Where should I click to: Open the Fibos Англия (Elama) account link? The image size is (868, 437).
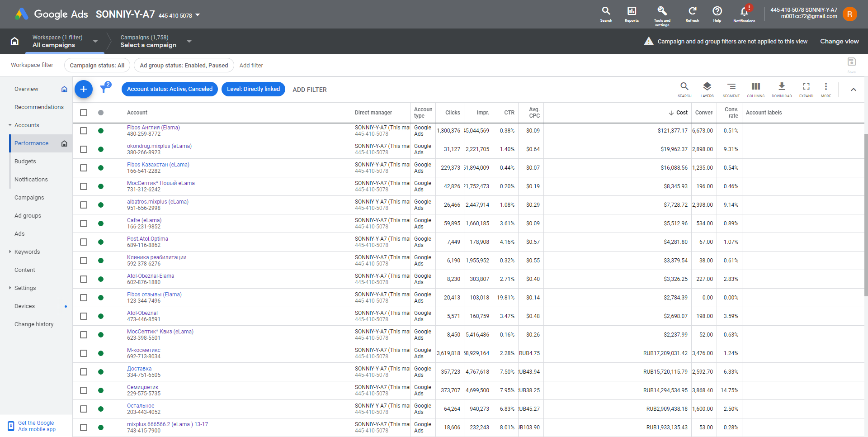coord(153,128)
